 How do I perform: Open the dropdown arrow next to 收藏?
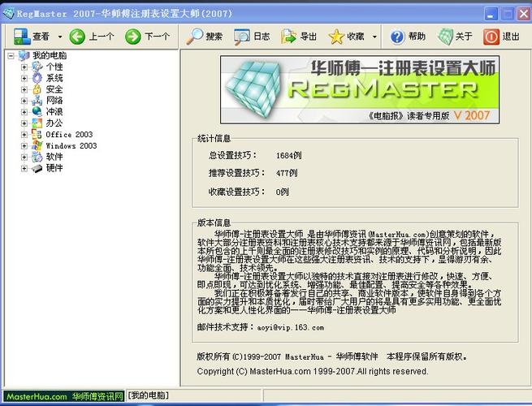(374, 37)
